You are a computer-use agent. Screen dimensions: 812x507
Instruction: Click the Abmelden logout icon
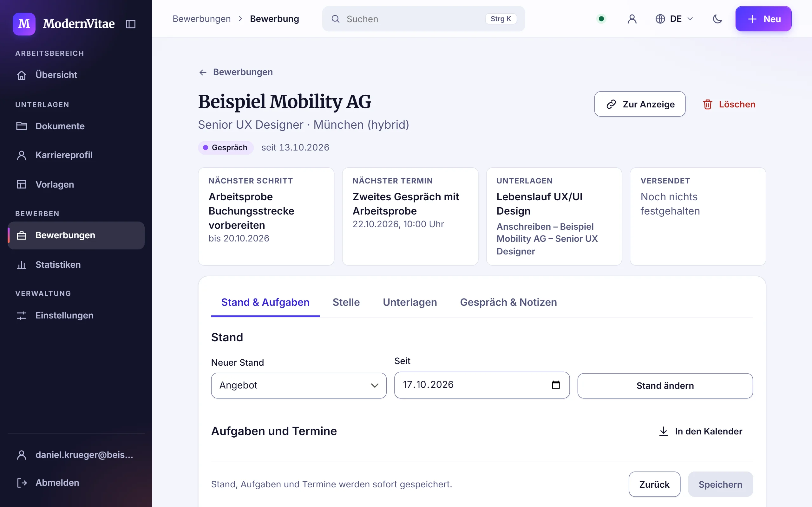[x=22, y=483]
